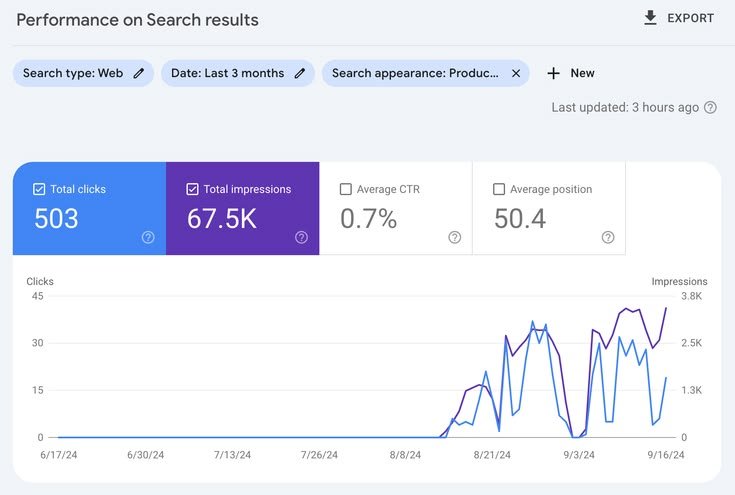Click the 8/21/24 date on chart axis
This screenshot has width=735, height=495.
(x=492, y=455)
